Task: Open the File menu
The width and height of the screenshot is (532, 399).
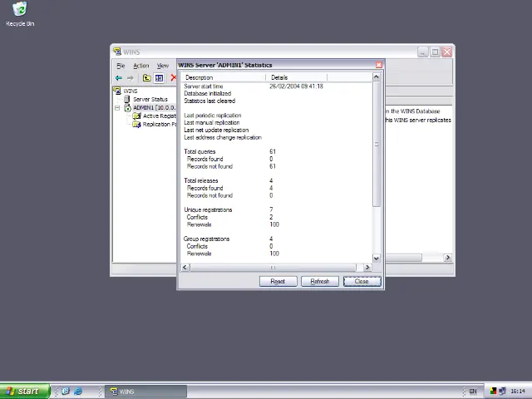Action: coord(121,66)
